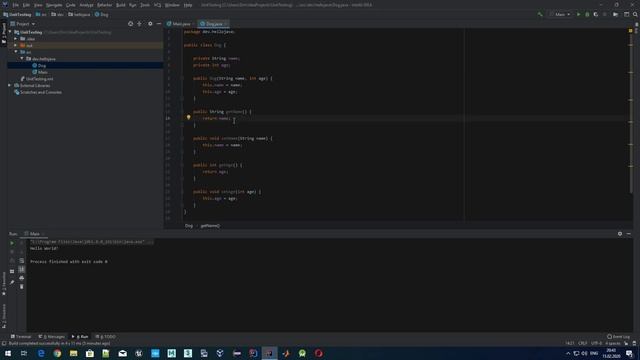Select the Dog.java editor tab

213,24
